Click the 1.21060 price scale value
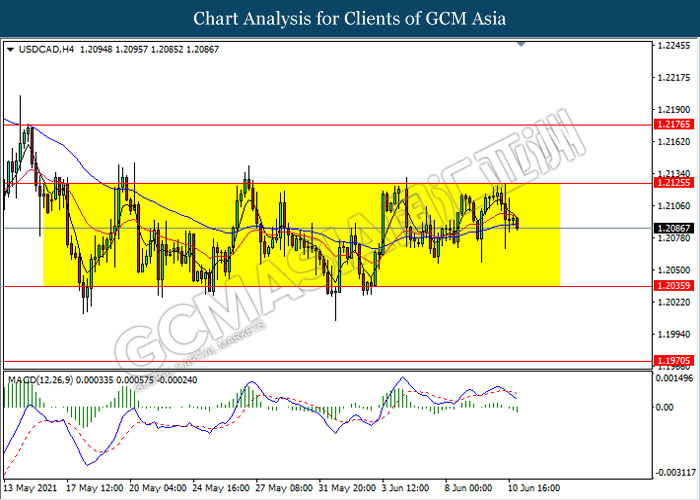Screen dimensions: 700x500 click(674, 206)
